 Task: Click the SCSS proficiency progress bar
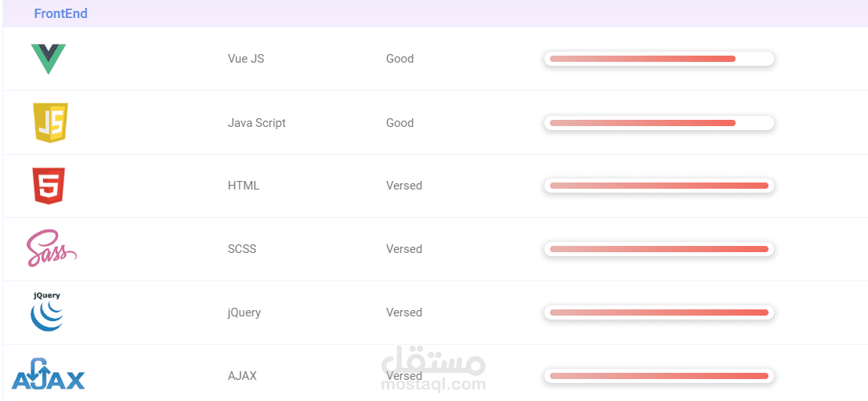tap(659, 249)
